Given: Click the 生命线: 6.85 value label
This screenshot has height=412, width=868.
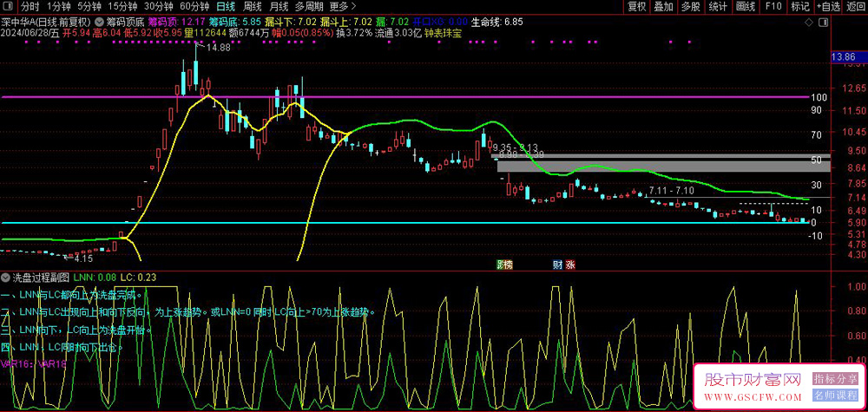Looking at the screenshot, I should coord(497,23).
